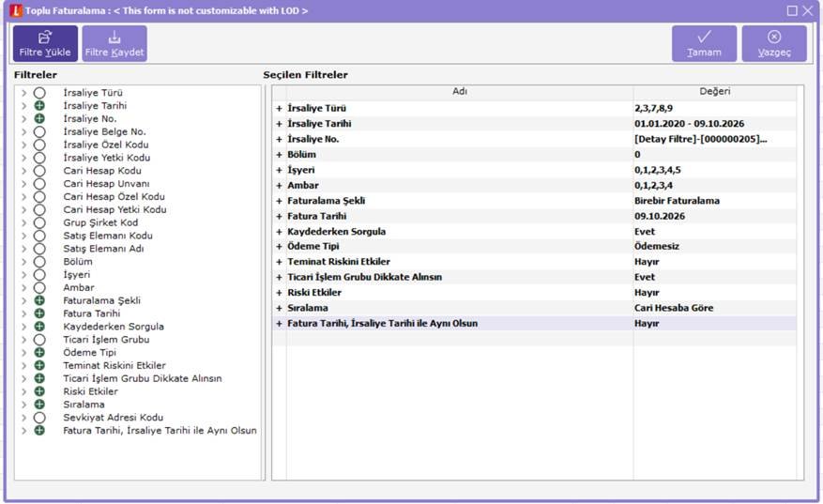Expand the Faturalama Şekli row in Seçilen Filtreler
Viewport: 823px width, 504px height.
280,201
